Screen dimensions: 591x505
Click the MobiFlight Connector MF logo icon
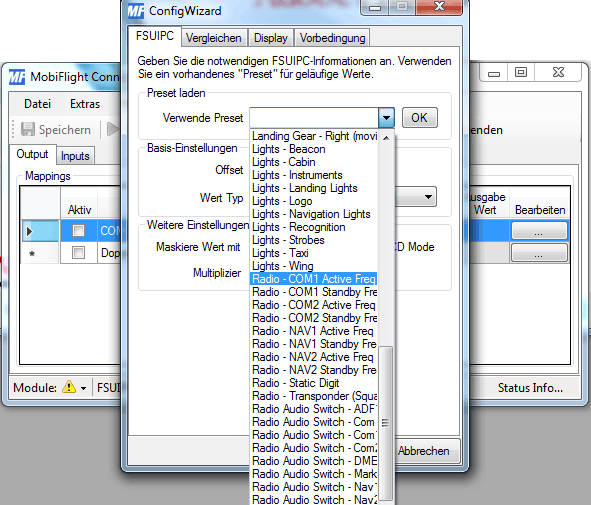point(17,77)
